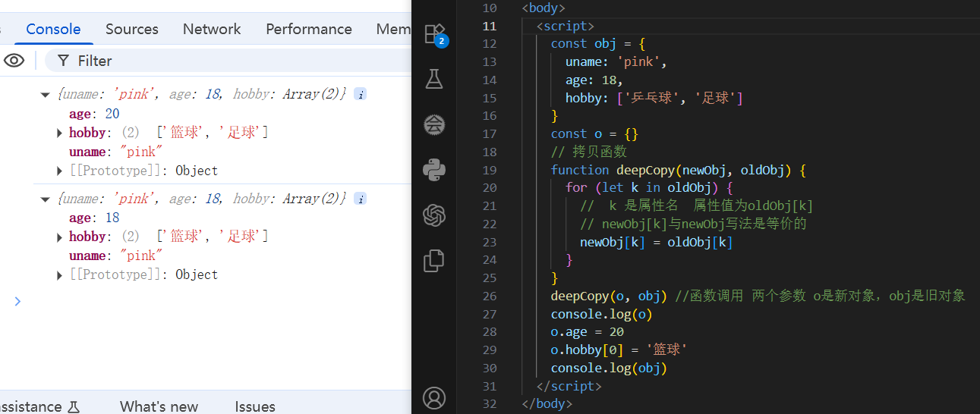Click the "o.hobby[0] = '篮球'" code line
The image size is (980, 414).
pyautogui.click(x=619, y=350)
